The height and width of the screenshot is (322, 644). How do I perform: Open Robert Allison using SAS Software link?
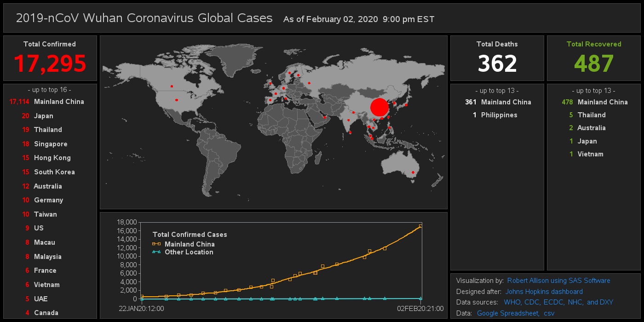(558, 281)
